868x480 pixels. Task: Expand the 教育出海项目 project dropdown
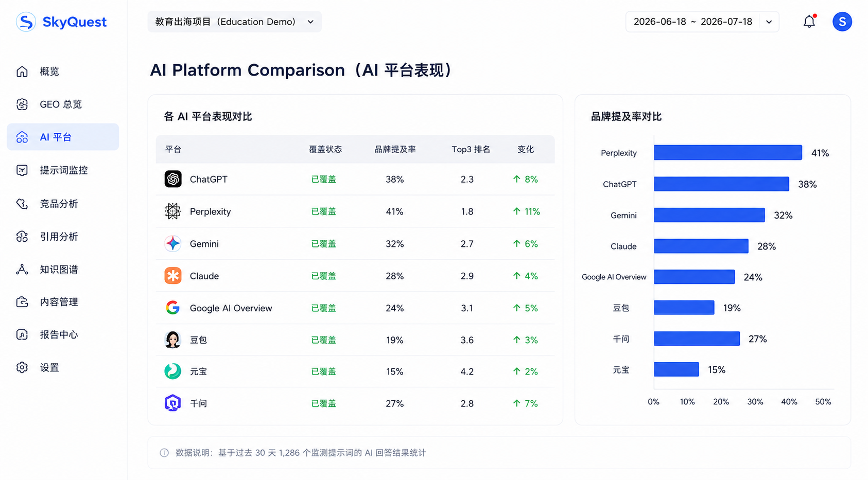[x=234, y=22]
